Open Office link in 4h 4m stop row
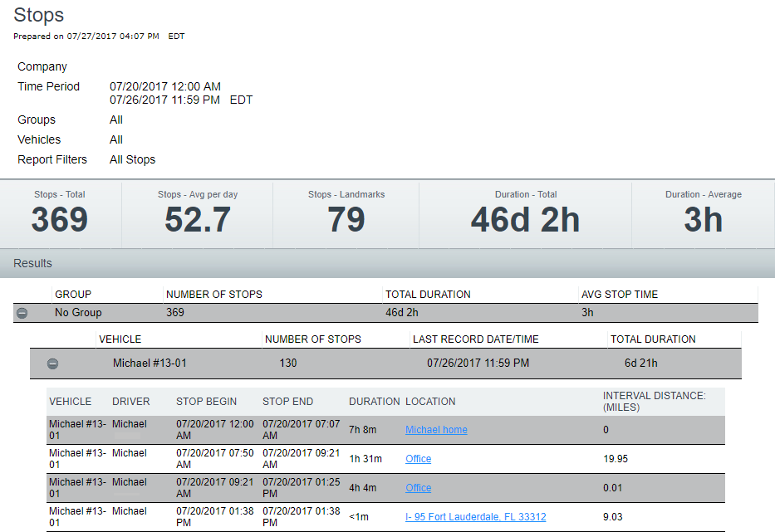Viewport: 775px width, 532px height. pos(418,488)
